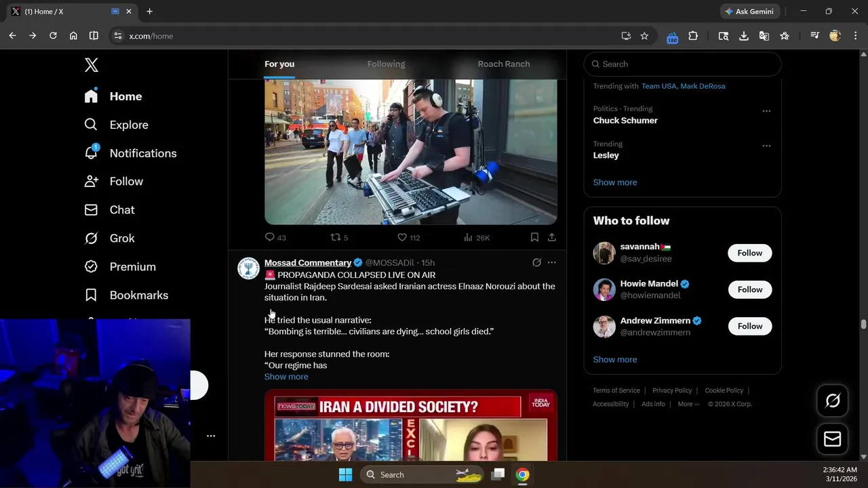Viewport: 868px width, 488px height.
Task: Expand post text with Show more
Action: [x=286, y=377]
